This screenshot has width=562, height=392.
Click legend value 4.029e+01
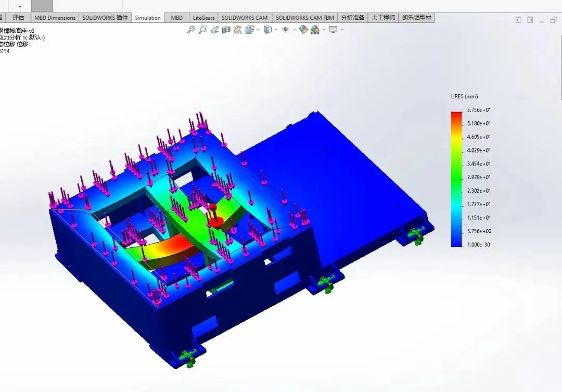click(479, 150)
